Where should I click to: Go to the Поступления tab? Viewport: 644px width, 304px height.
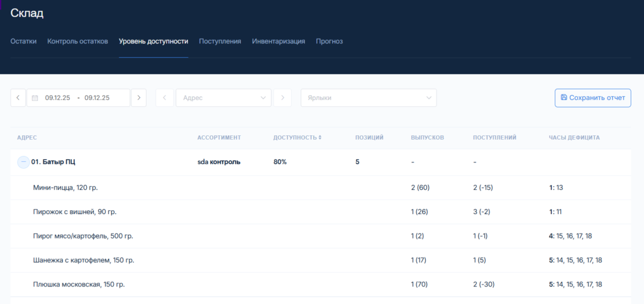coord(220,42)
